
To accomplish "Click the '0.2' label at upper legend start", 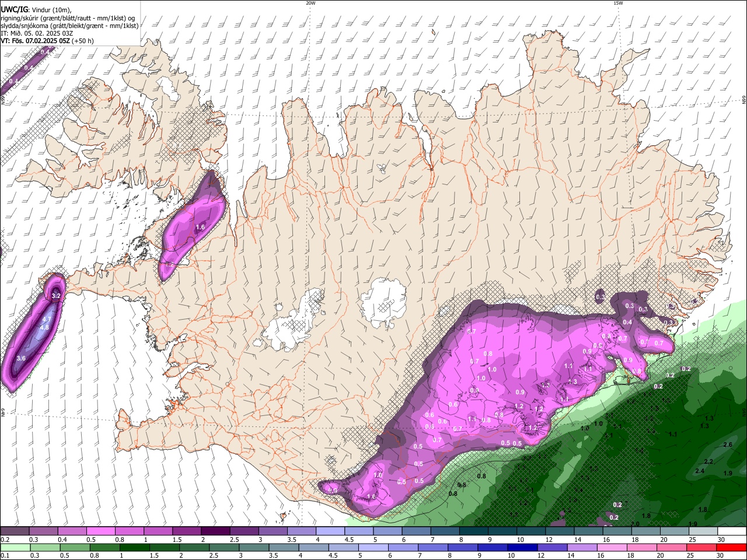I will [x=4, y=540].
